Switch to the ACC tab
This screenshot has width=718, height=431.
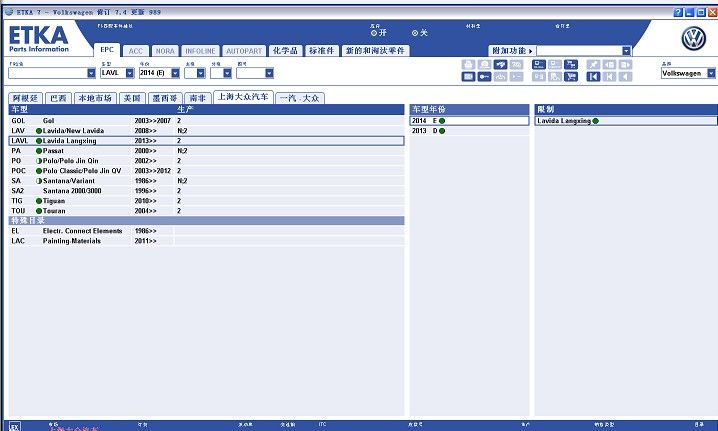click(x=136, y=51)
